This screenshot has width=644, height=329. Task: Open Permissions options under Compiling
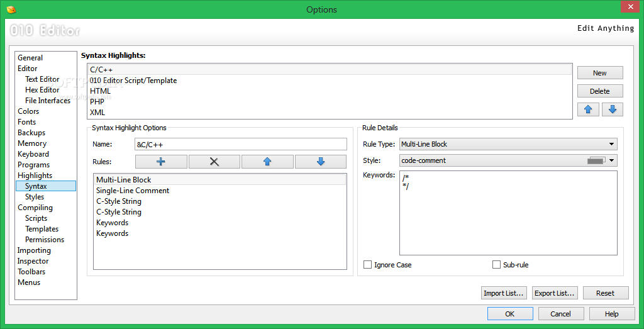pos(45,240)
